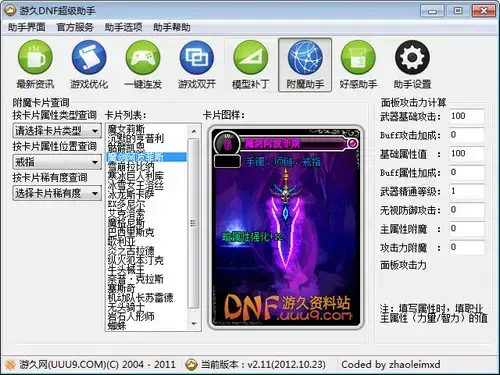Click the 当前版本 v2.11 status text
The width and height of the screenshot is (500, 375).
click(x=263, y=365)
